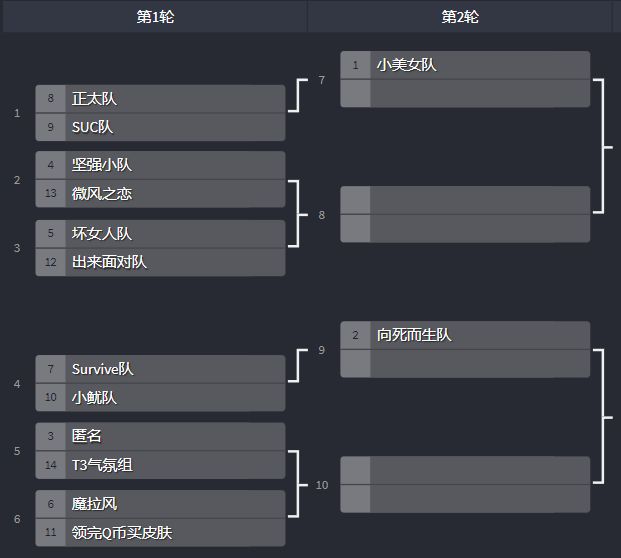The image size is (621, 558).
Task: Click empty top slot of match 8
Action: coord(465,200)
